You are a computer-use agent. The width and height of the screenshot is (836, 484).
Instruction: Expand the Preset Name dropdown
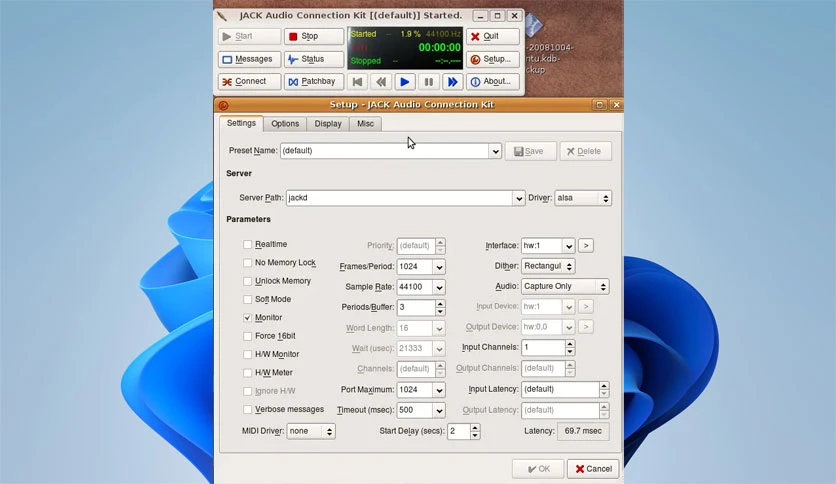pyautogui.click(x=495, y=151)
